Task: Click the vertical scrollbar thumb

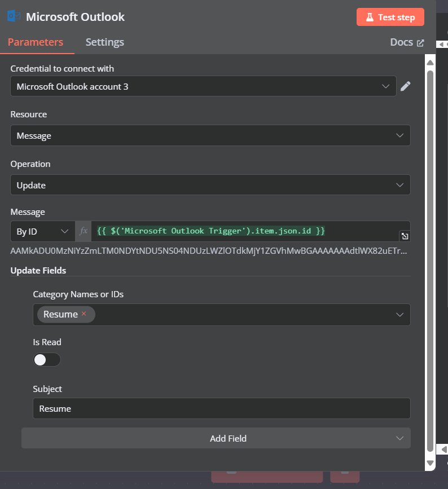Action: click(430, 261)
